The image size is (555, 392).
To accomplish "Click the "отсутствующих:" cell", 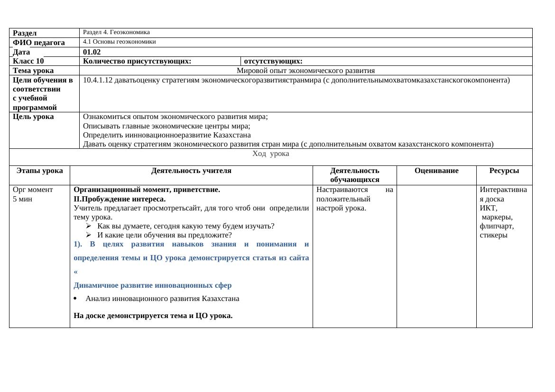I will click(x=273, y=61).
